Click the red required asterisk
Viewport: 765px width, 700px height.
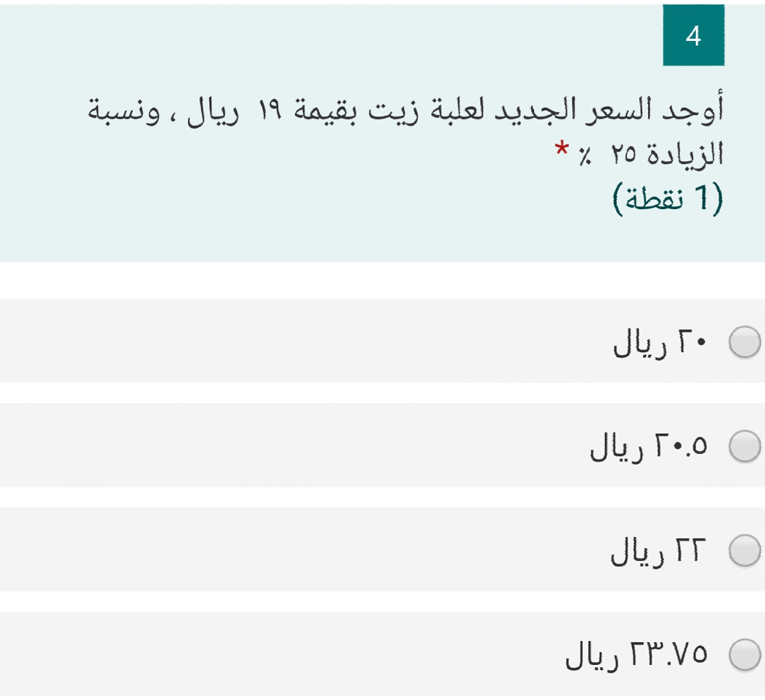point(562,149)
